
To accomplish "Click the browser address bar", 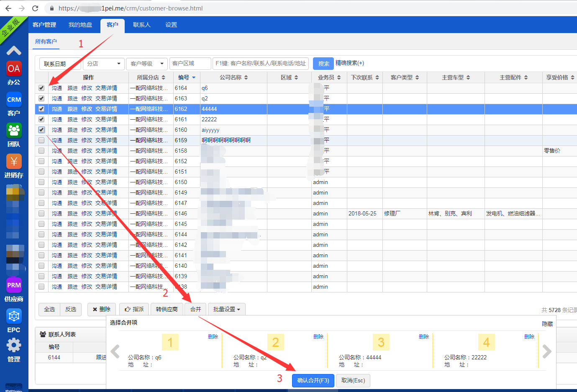I will (x=310, y=8).
